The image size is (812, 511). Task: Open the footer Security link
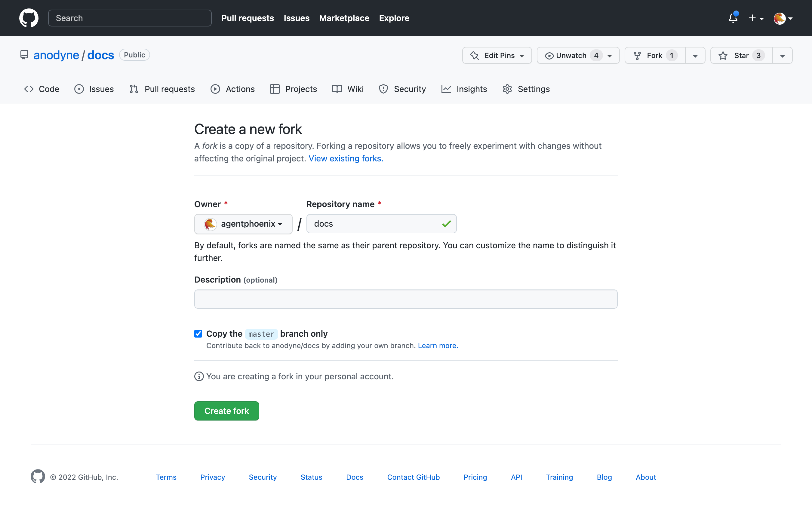coord(263,477)
